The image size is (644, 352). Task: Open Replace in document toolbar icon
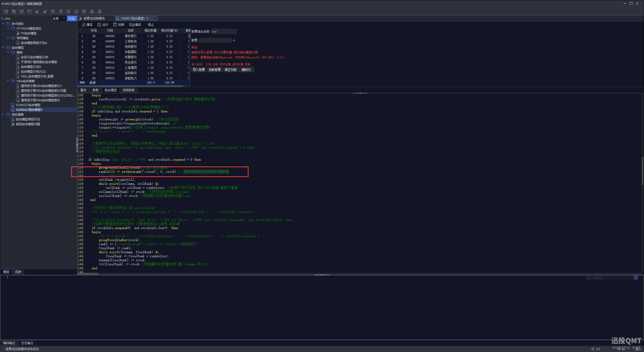(76, 12)
